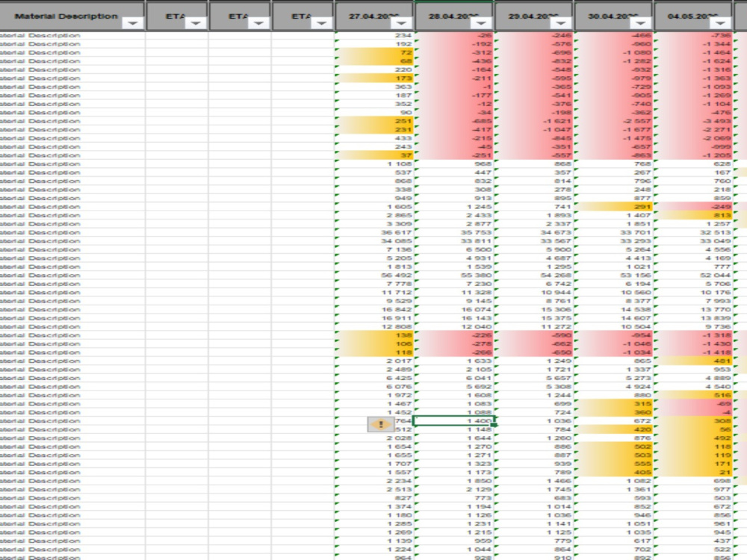Select yellow cell with value 555
Screen dimensions: 747x560
point(614,464)
